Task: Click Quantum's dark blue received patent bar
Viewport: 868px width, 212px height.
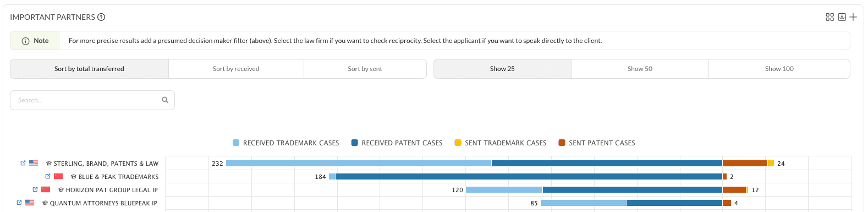Action: [x=674, y=203]
